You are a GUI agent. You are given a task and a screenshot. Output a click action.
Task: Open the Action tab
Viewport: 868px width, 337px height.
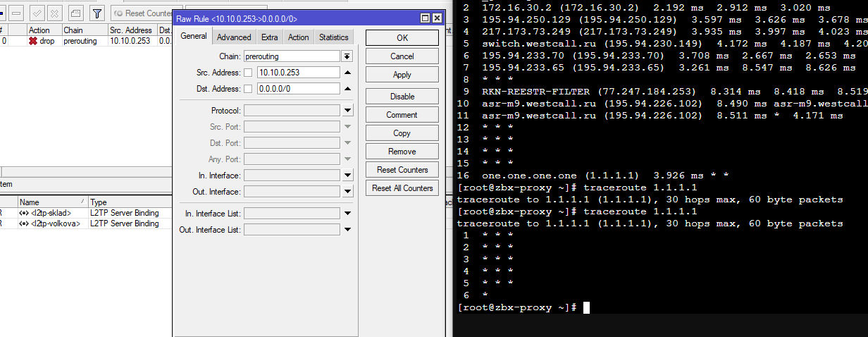point(298,37)
